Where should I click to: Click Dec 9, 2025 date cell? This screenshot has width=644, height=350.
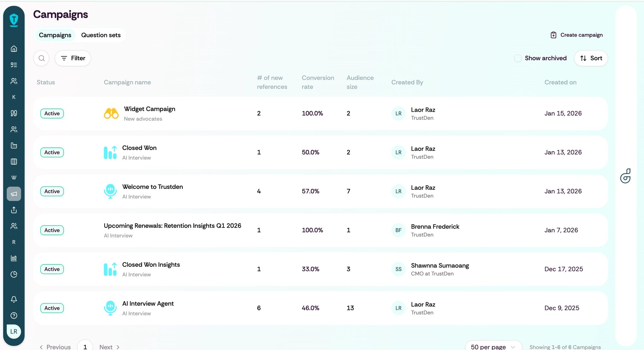coord(562,308)
